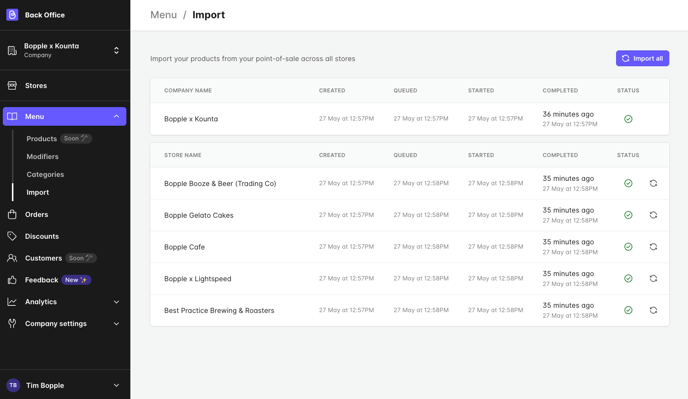Click the green status check for Bopple x Kounta
Image resolution: width=688 pixels, height=399 pixels.
coord(628,119)
